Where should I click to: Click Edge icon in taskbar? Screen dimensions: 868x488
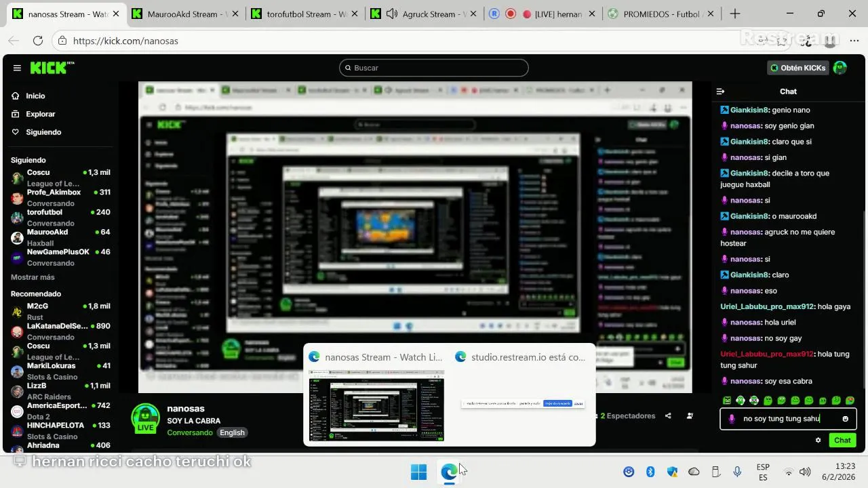coord(449,472)
